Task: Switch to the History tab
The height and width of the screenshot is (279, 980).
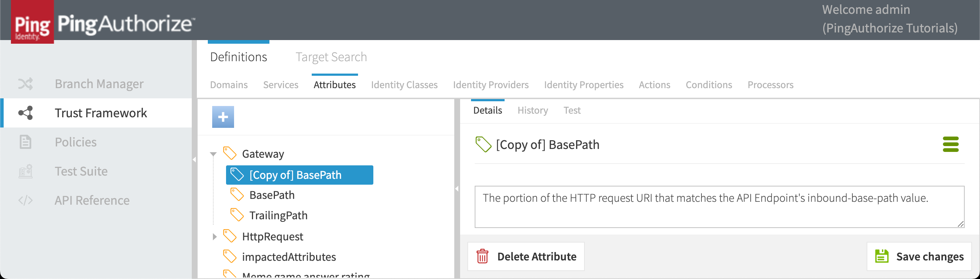Action: tap(532, 110)
